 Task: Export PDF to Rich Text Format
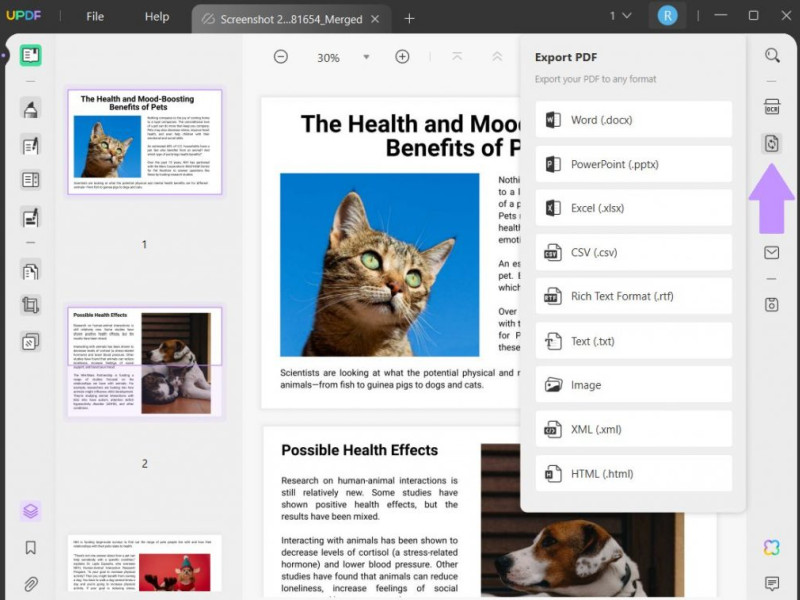(634, 296)
